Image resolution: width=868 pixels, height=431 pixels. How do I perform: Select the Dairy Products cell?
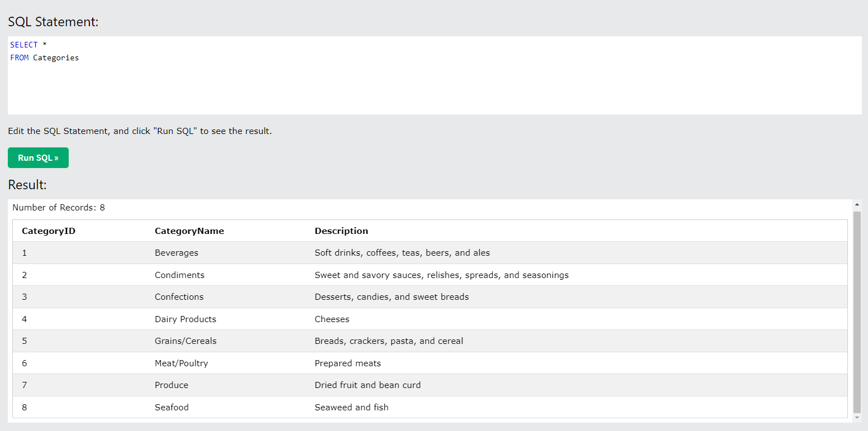coord(185,319)
